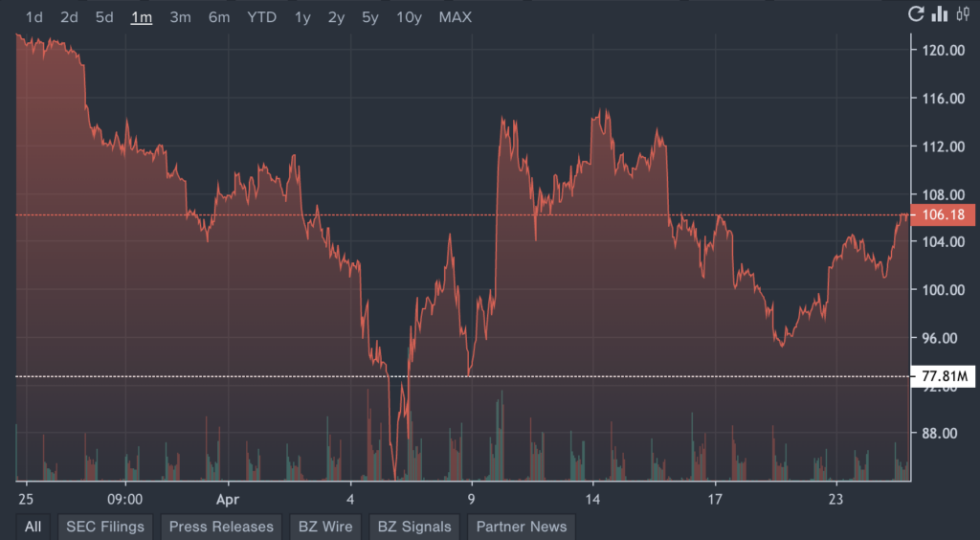Set chart range to 3m

click(180, 17)
